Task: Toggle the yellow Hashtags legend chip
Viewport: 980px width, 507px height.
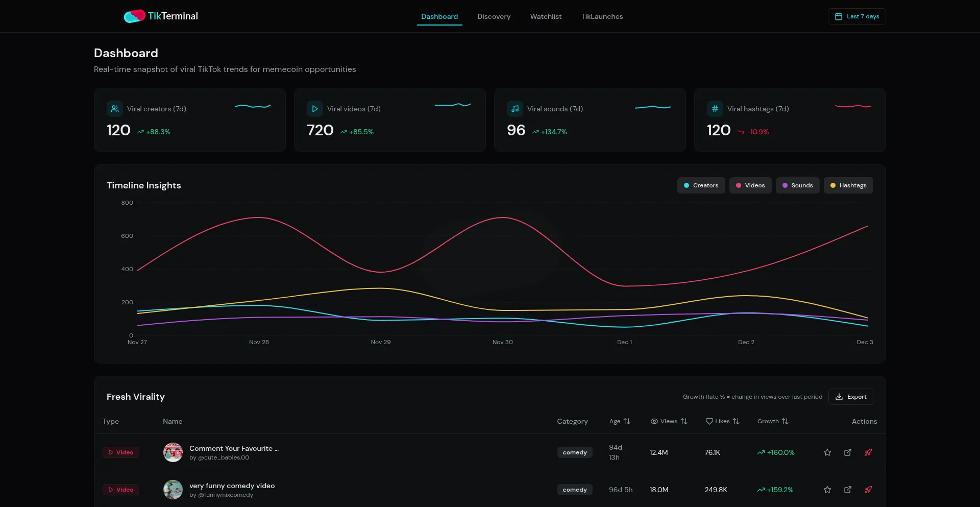Action: coord(848,185)
